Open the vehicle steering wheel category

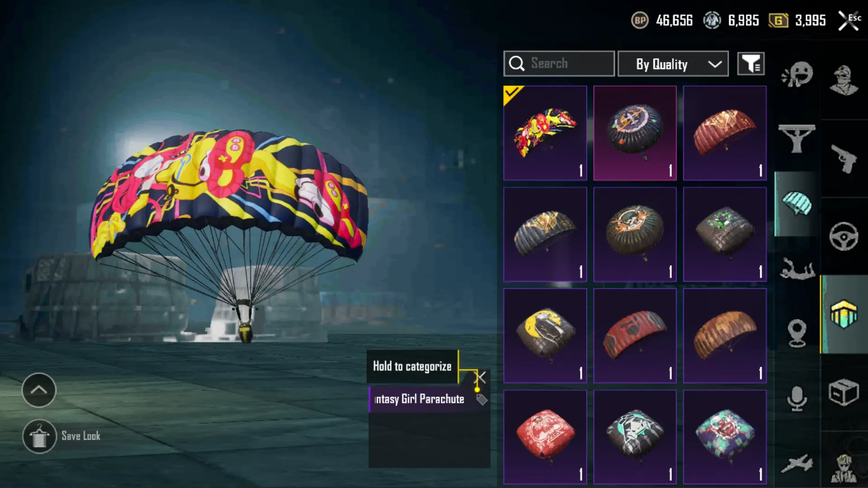[844, 236]
